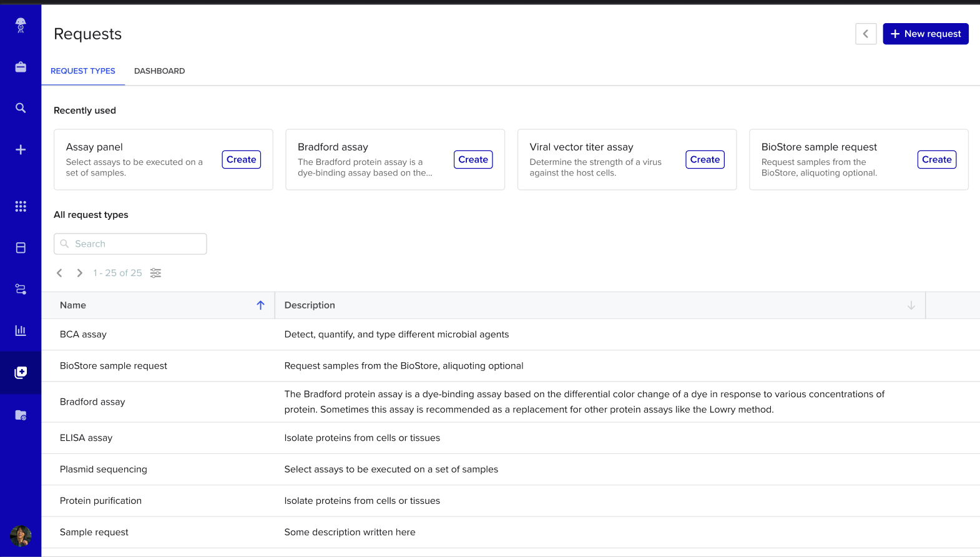Select the highlighted Requests sidebar icon
The width and height of the screenshot is (980, 557).
point(21,372)
